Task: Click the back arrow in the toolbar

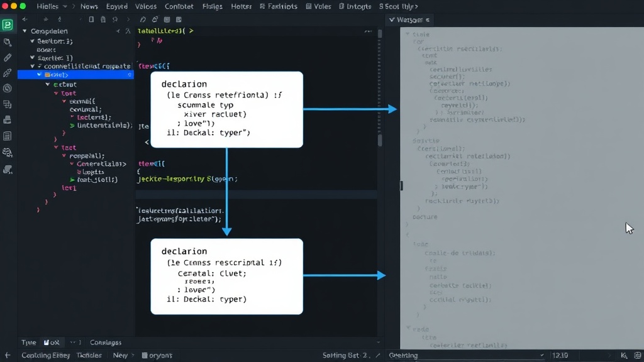Action: tap(25, 19)
